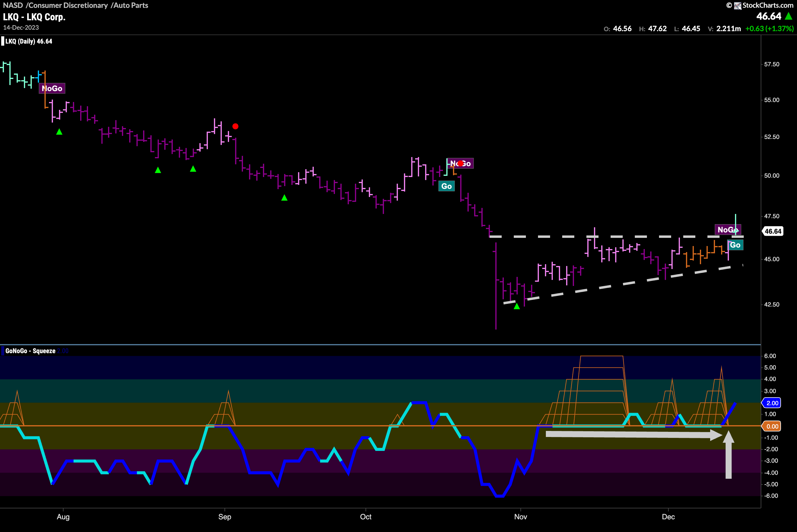Image resolution: width=797 pixels, height=532 pixels.
Task: Click the 52.50 price axis label
Action: [x=772, y=137]
